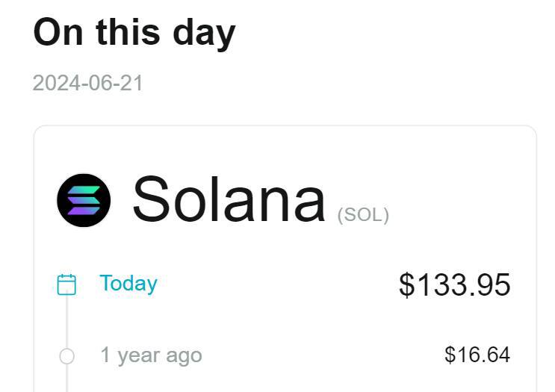Click the middle stripe of the Solana logo
The width and height of the screenshot is (555, 392).
84,200
